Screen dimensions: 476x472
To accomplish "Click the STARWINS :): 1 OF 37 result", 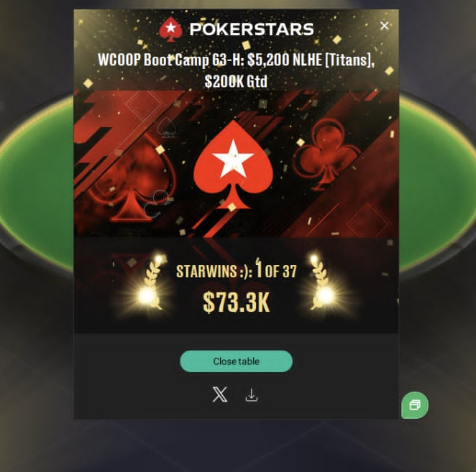I will [x=236, y=269].
